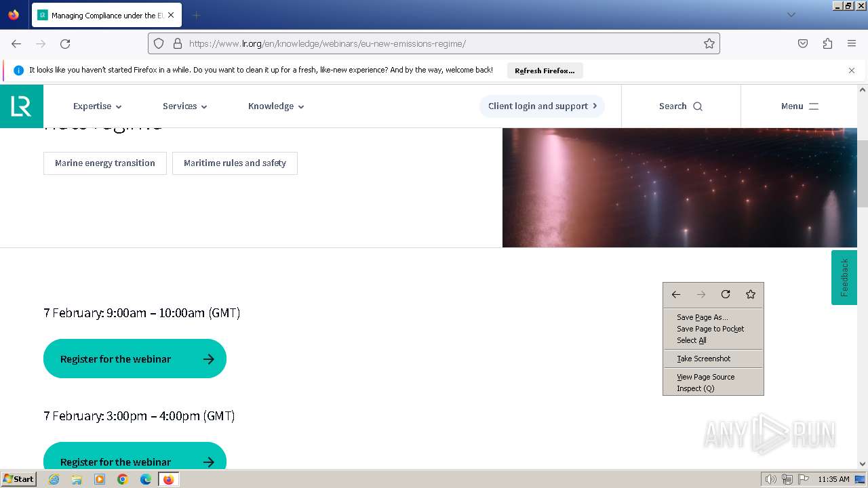Viewport: 868px width, 488px height.
Task: Select Save Page As from context menu
Action: [713, 317]
